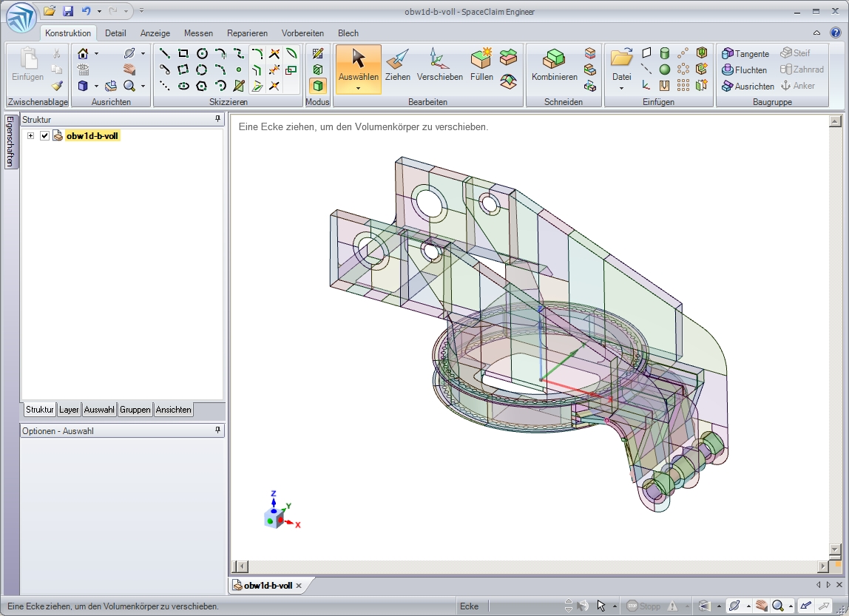Uncheck the obw1d-b-voll visibility checkbox
849x616 pixels.
[x=44, y=136]
